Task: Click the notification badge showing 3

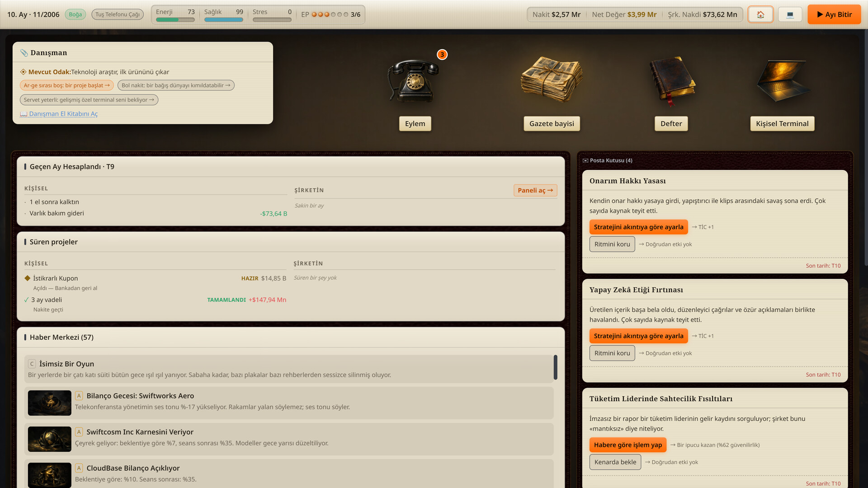Action: [442, 55]
